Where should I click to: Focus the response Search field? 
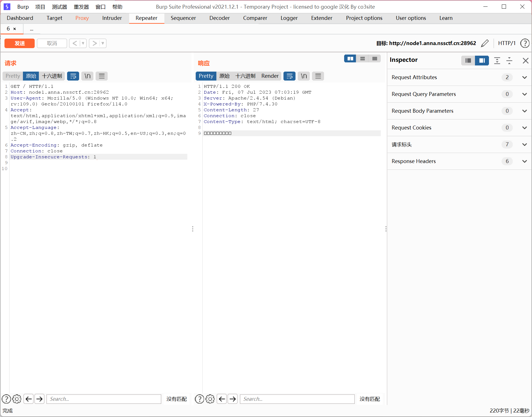tap(297, 399)
